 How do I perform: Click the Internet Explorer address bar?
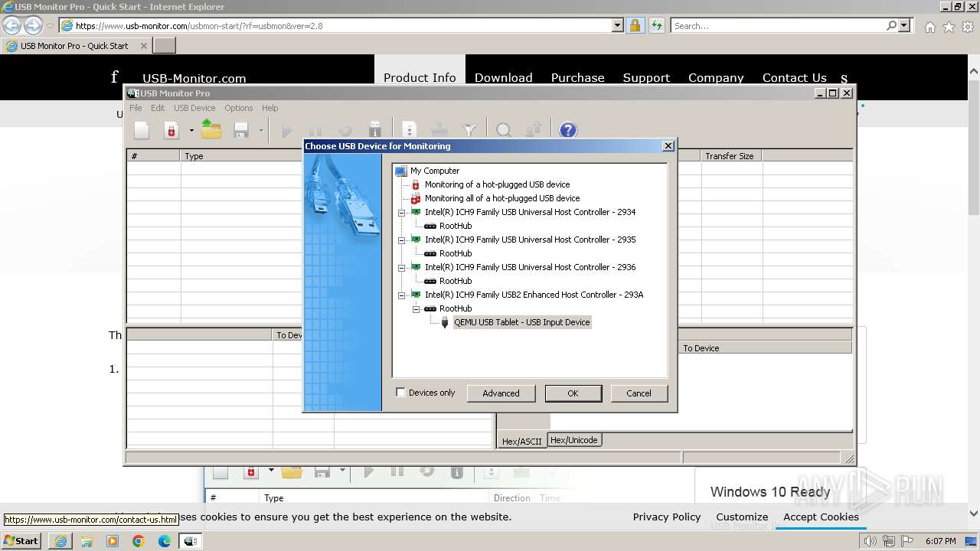pyautogui.click(x=343, y=25)
